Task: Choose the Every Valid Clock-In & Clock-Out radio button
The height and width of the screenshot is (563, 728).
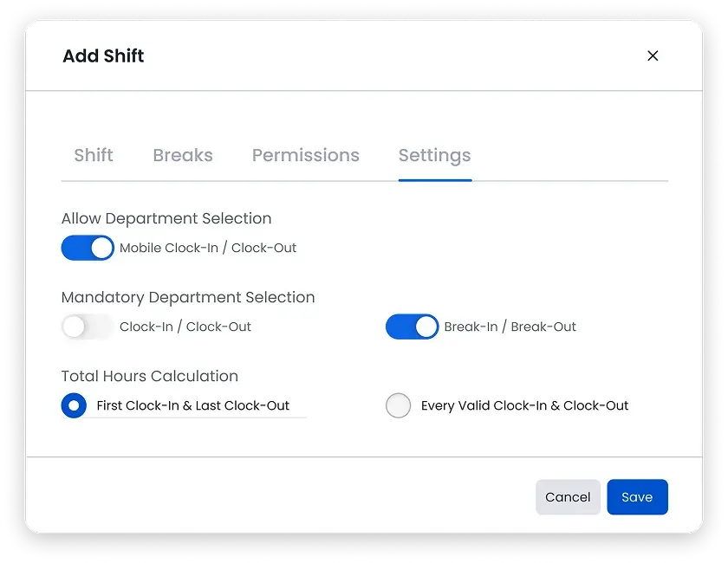Action: (x=399, y=405)
